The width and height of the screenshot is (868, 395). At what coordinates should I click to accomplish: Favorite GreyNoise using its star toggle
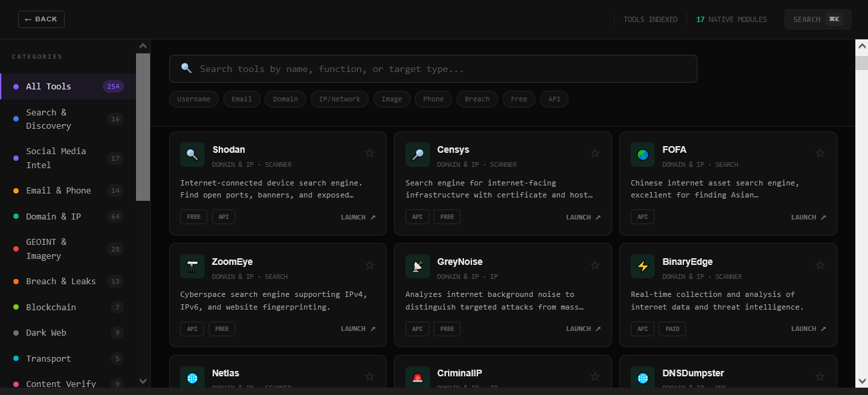[x=595, y=265]
